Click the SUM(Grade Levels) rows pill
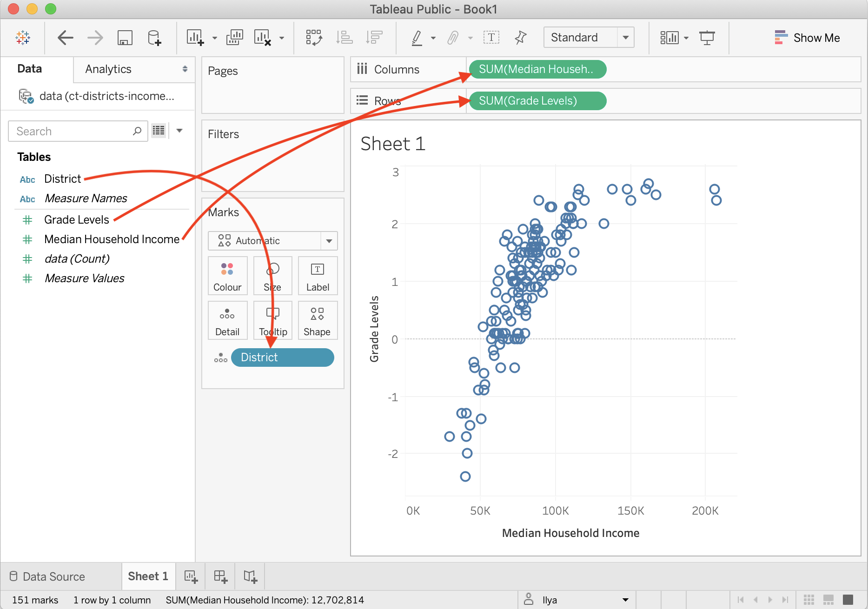Screen dimensions: 868x609 pos(538,101)
